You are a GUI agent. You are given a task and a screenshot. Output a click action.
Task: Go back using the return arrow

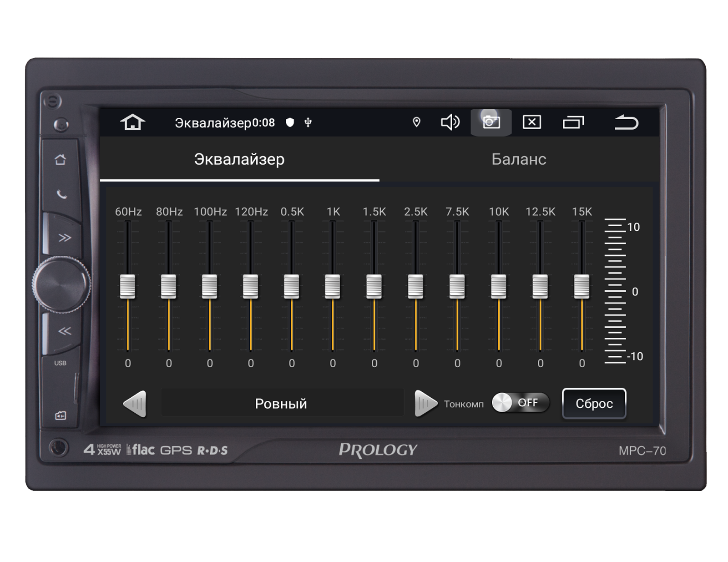click(x=627, y=122)
